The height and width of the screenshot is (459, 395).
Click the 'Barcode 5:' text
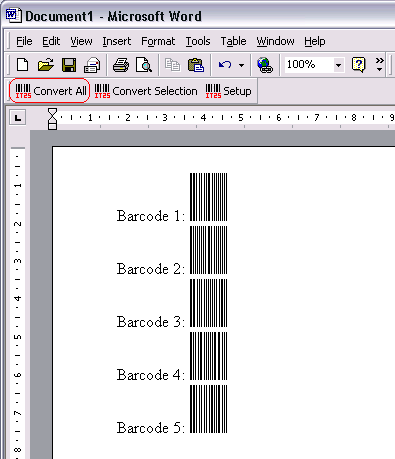tap(150, 428)
